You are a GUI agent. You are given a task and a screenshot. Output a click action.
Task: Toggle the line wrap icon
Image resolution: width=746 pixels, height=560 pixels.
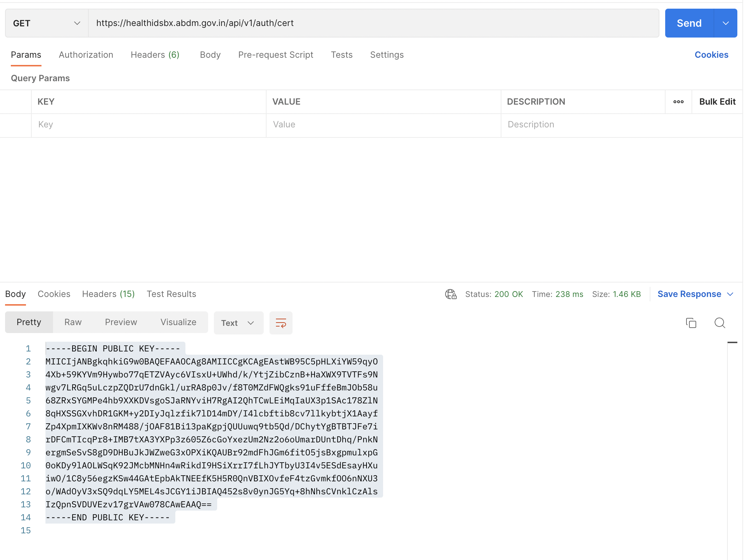[281, 323]
